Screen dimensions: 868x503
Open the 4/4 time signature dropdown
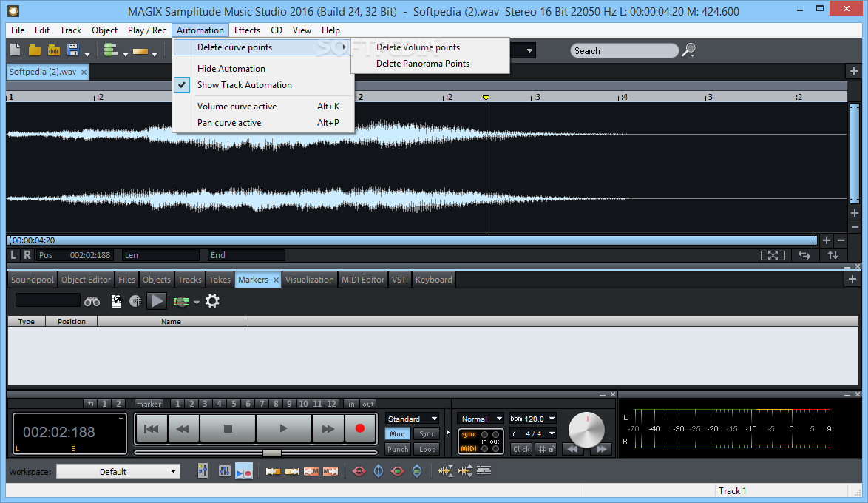(x=532, y=433)
